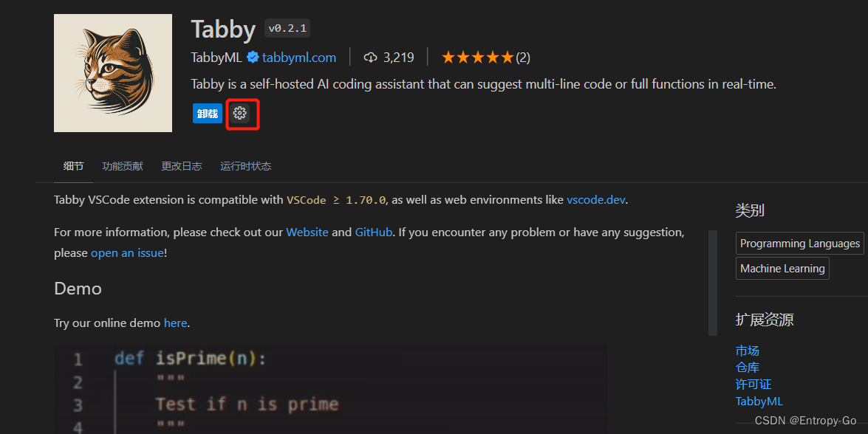Rate Tabby by clicking the fifth star

[507, 56]
